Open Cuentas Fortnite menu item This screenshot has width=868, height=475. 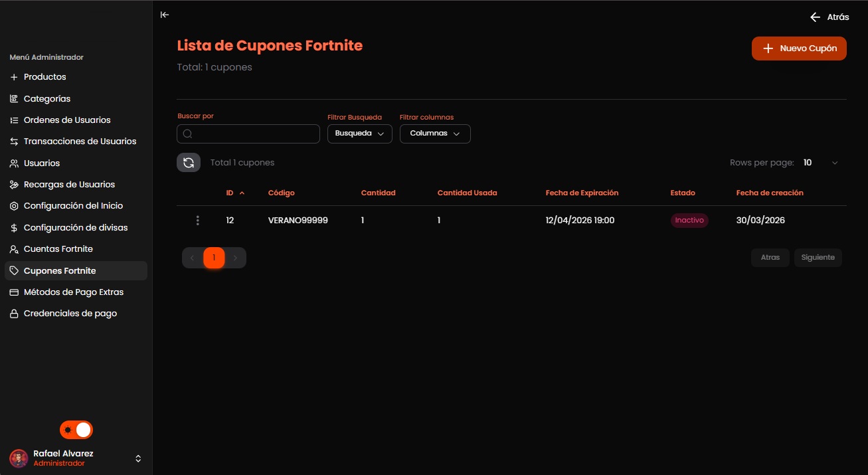click(x=76, y=249)
